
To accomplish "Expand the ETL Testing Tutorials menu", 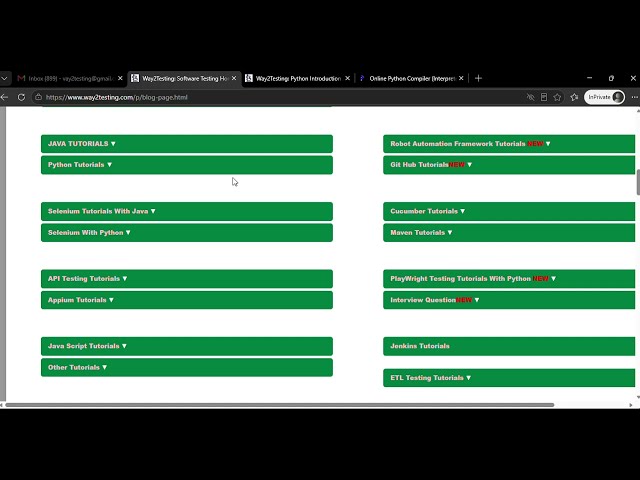I will [x=509, y=378].
